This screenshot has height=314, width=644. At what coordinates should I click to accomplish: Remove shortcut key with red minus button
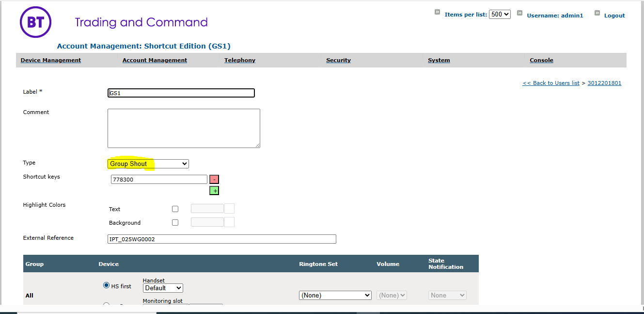click(214, 180)
